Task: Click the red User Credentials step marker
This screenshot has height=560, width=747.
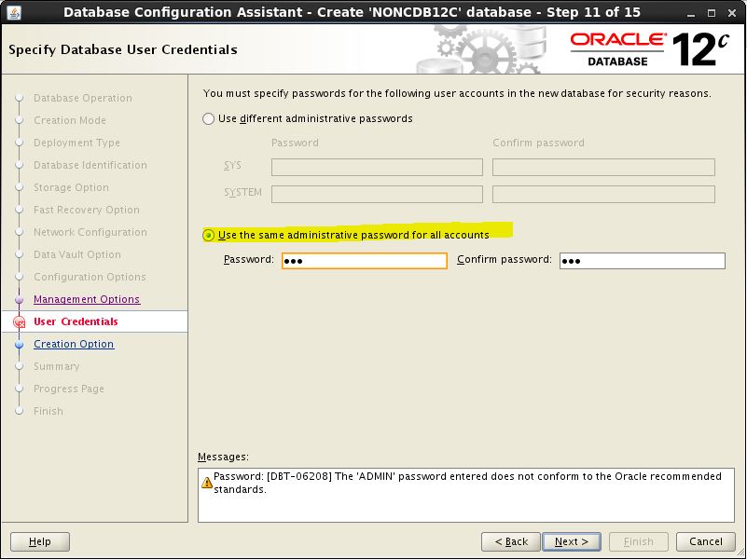Action: (x=19, y=322)
